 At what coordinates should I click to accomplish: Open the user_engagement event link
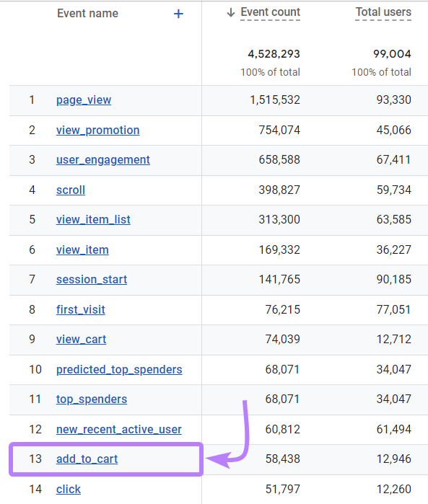(x=103, y=160)
